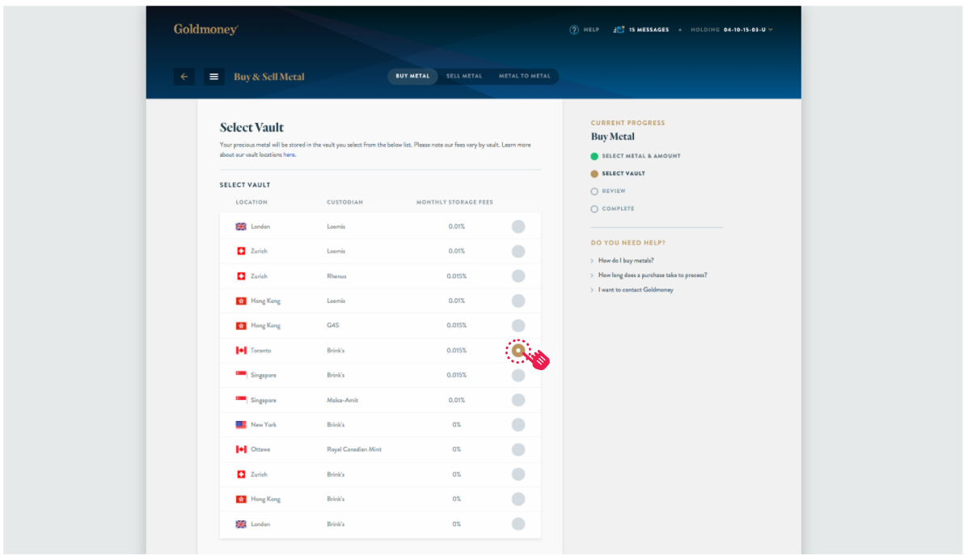968x560 pixels.
Task: Click the 0% fee in New York row
Action: 456,424
